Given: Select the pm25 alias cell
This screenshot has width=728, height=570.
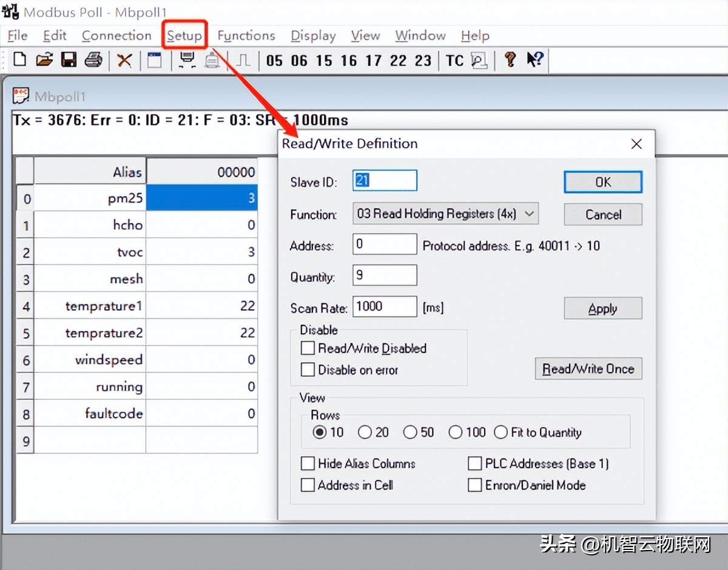Looking at the screenshot, I should [90, 198].
